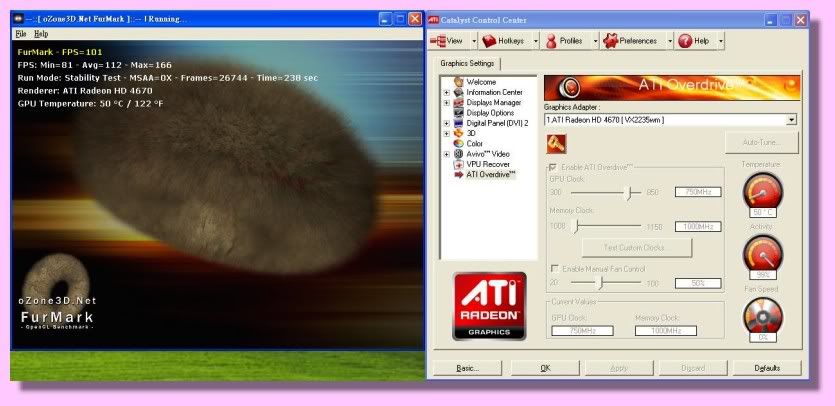The height and width of the screenshot is (406, 835).
Task: Open the FurMark File menu
Action: pyautogui.click(x=20, y=34)
